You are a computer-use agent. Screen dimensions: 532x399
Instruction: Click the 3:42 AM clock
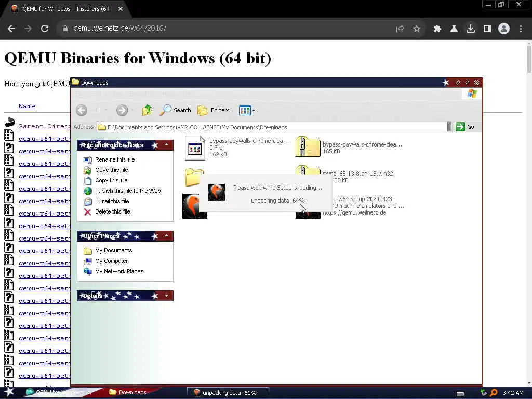point(513,393)
